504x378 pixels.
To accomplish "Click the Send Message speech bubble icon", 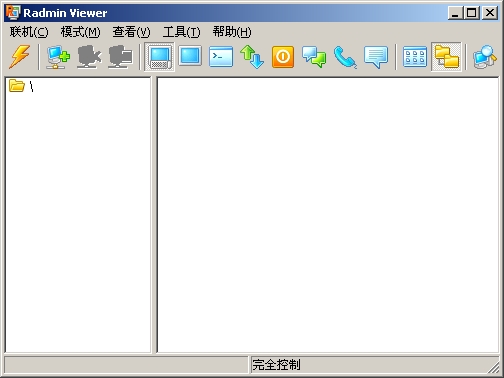I will [x=376, y=57].
